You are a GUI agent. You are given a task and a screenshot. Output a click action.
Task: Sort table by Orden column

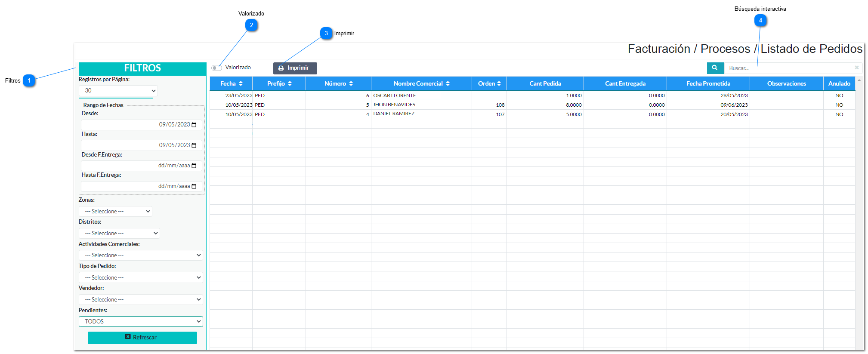[x=489, y=83]
